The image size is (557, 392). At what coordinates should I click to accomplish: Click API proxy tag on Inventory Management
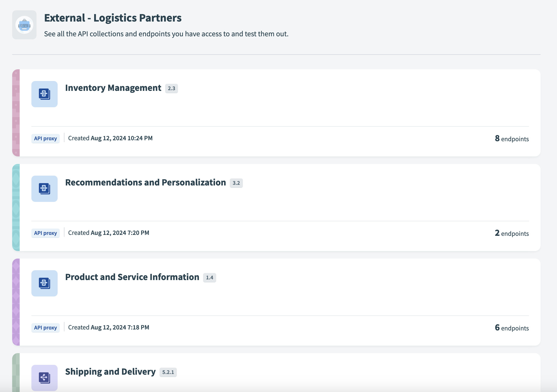45,138
